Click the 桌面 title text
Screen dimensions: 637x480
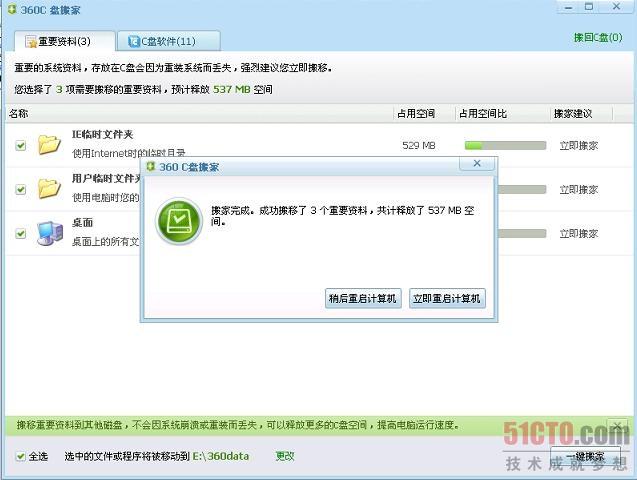[x=82, y=223]
